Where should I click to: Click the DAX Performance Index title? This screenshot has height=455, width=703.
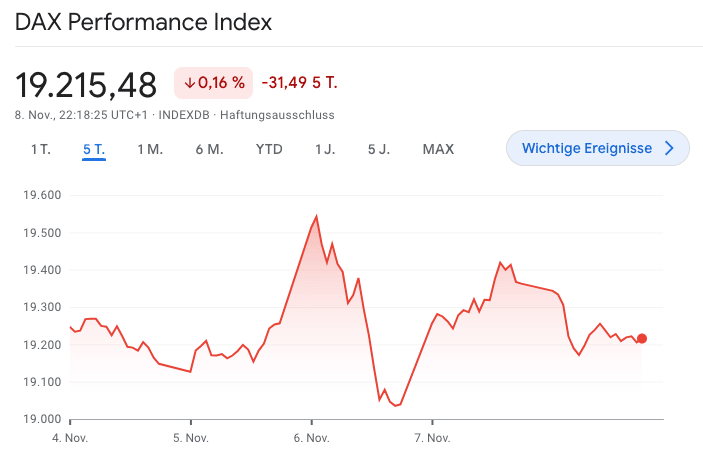(143, 22)
